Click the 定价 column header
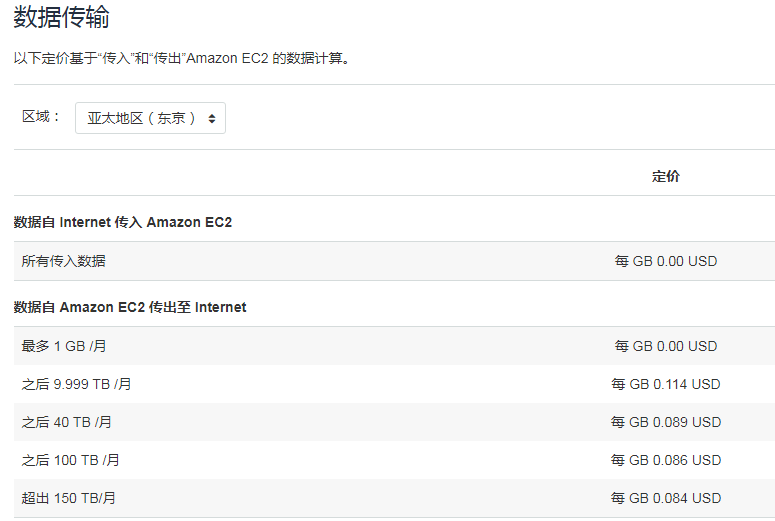The image size is (775, 521). (x=665, y=176)
